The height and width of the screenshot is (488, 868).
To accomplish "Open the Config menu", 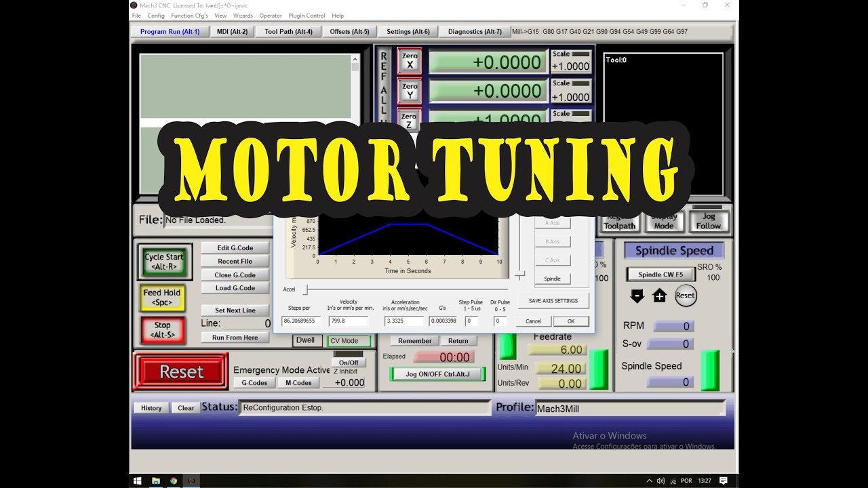I will (x=156, y=16).
